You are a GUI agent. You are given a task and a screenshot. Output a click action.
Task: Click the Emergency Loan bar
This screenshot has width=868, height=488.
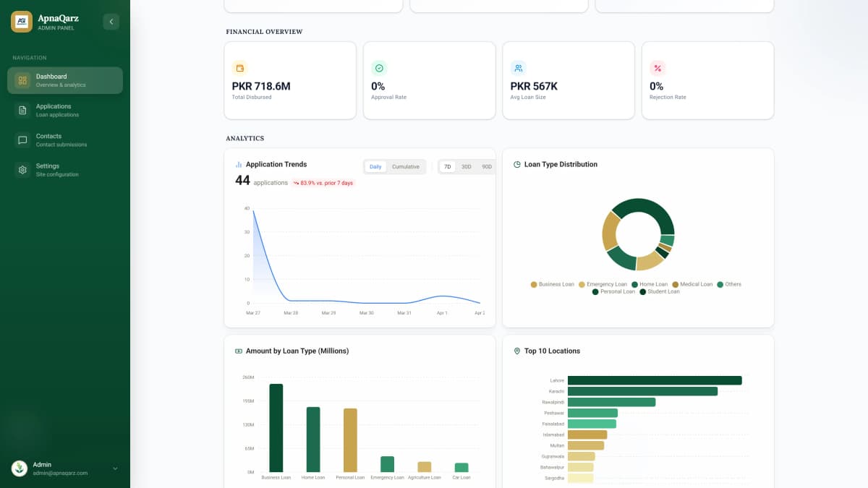click(387, 464)
